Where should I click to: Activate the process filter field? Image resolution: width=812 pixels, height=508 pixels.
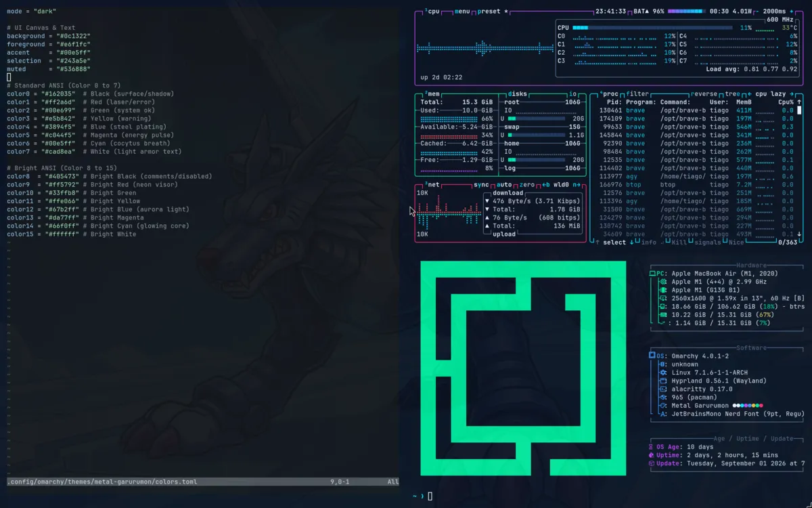(x=637, y=94)
